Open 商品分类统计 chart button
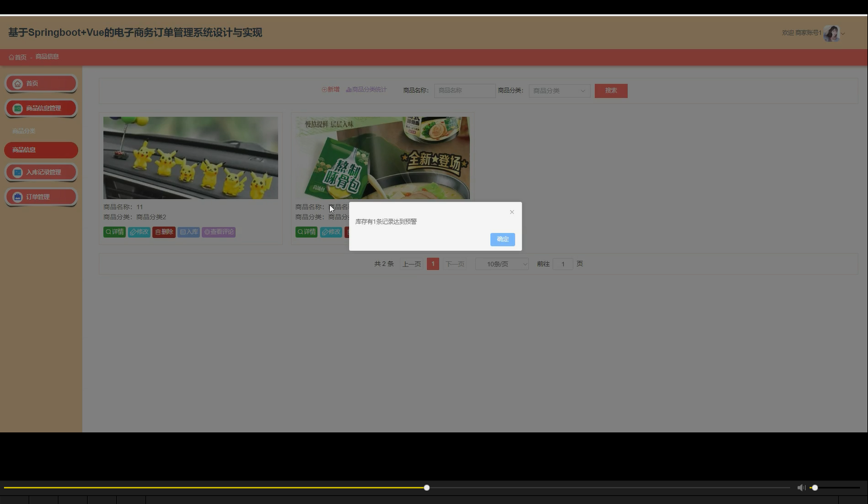 point(366,89)
